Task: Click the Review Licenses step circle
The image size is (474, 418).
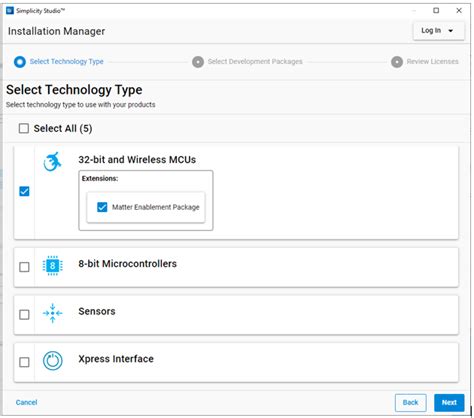Action: tap(397, 62)
